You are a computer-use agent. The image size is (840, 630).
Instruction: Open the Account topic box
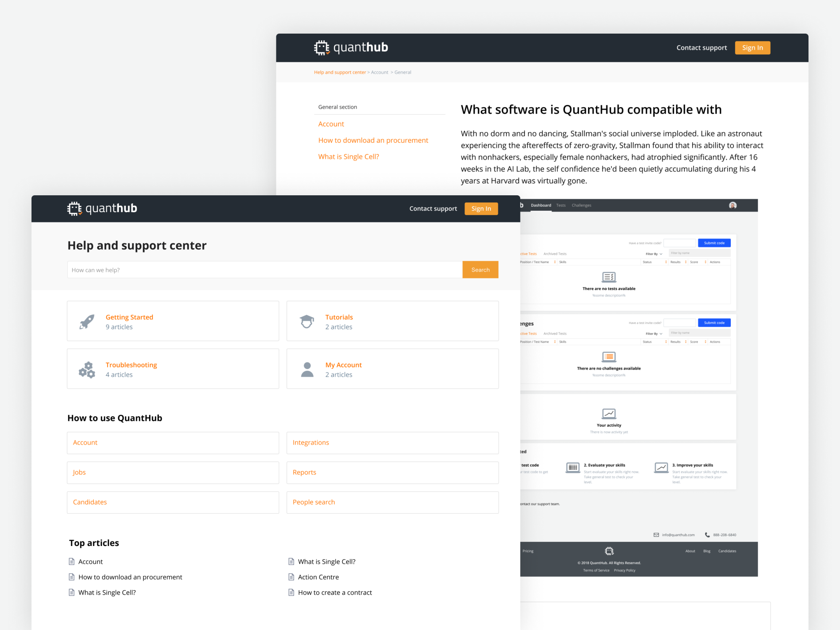[173, 443]
